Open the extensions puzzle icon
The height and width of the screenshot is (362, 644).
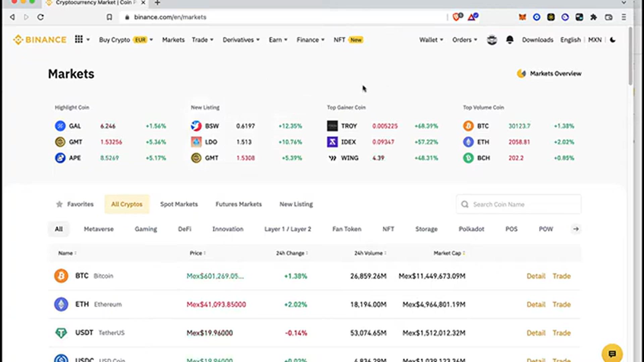594,17
